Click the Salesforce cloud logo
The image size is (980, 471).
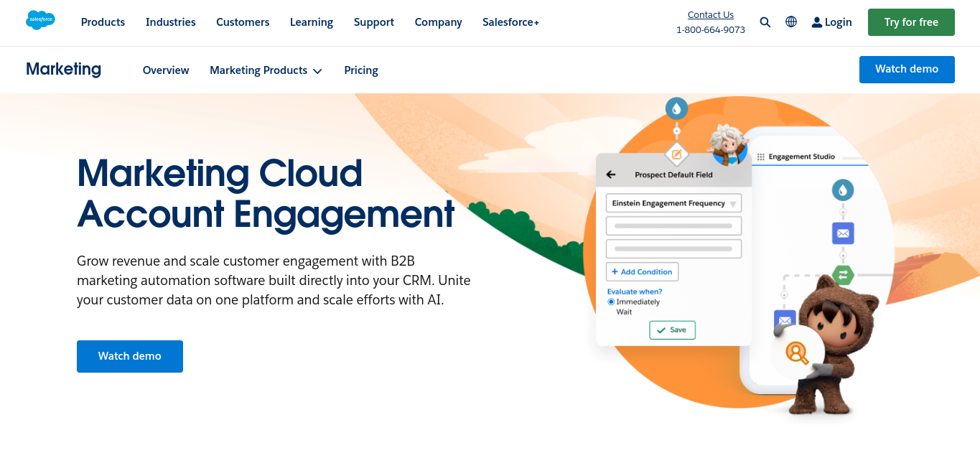pos(40,20)
